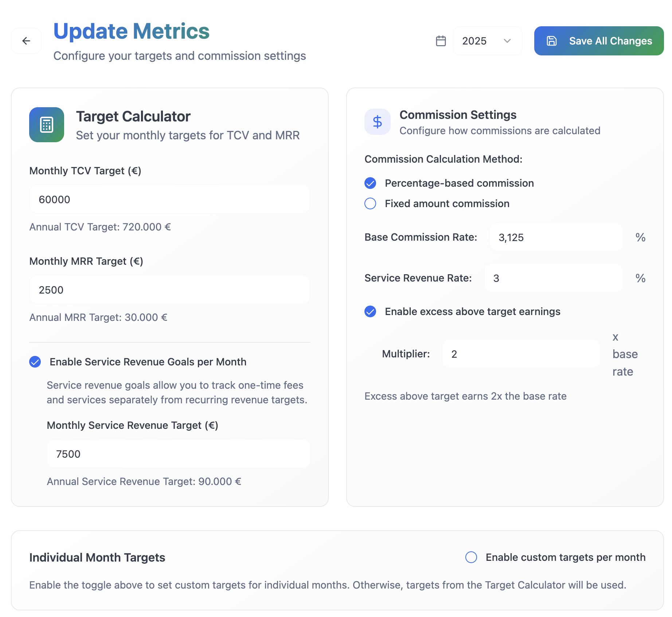
Task: Click the Monthly MRR Target field
Action: coord(169,290)
